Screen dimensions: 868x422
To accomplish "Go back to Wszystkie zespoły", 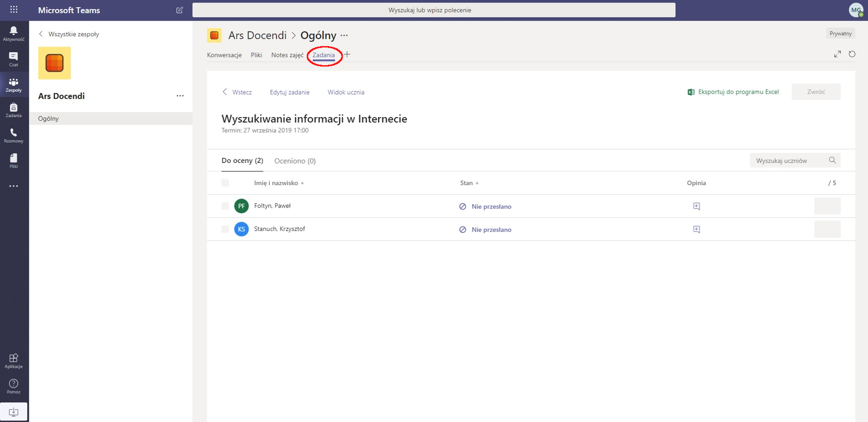I will click(69, 34).
